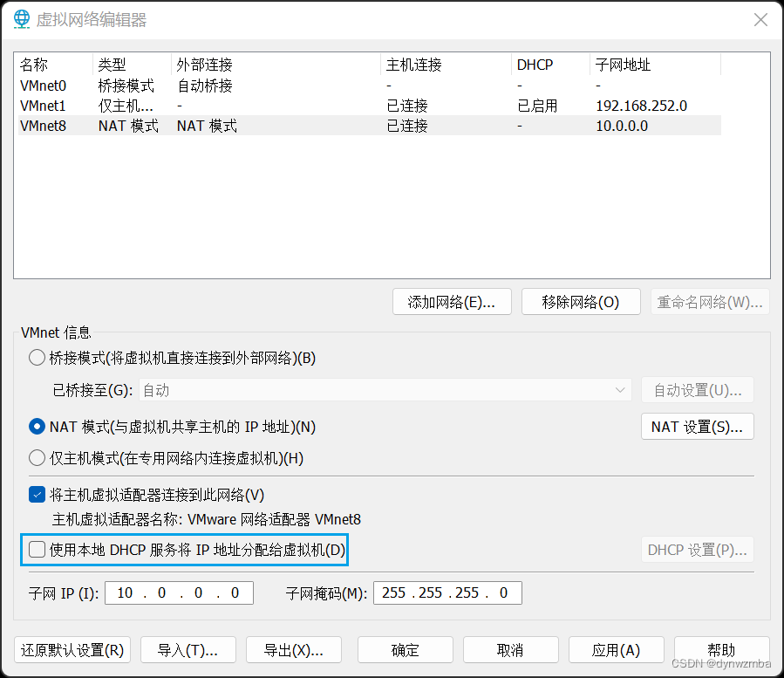Click the 主机连接 column header
The height and width of the screenshot is (678, 784).
click(x=447, y=65)
